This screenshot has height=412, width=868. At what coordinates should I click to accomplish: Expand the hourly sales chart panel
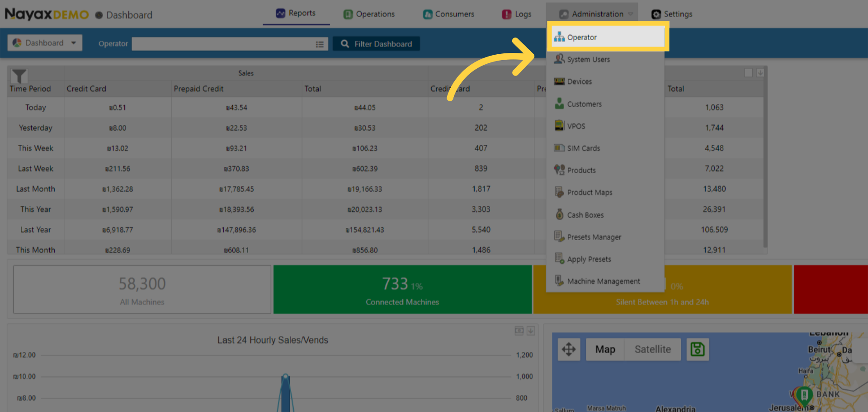[x=519, y=331]
